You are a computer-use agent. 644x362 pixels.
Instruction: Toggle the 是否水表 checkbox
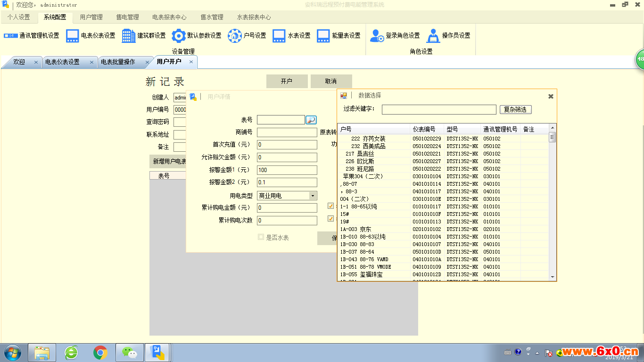(x=261, y=237)
